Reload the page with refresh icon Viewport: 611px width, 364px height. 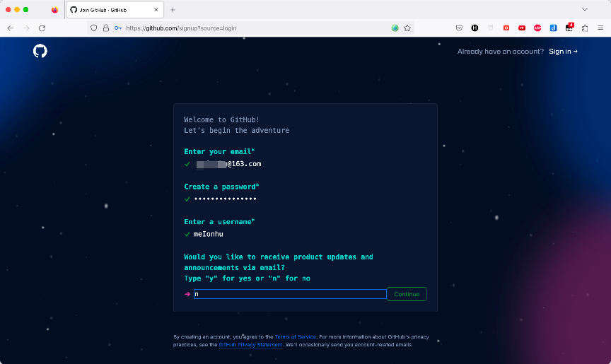42,28
